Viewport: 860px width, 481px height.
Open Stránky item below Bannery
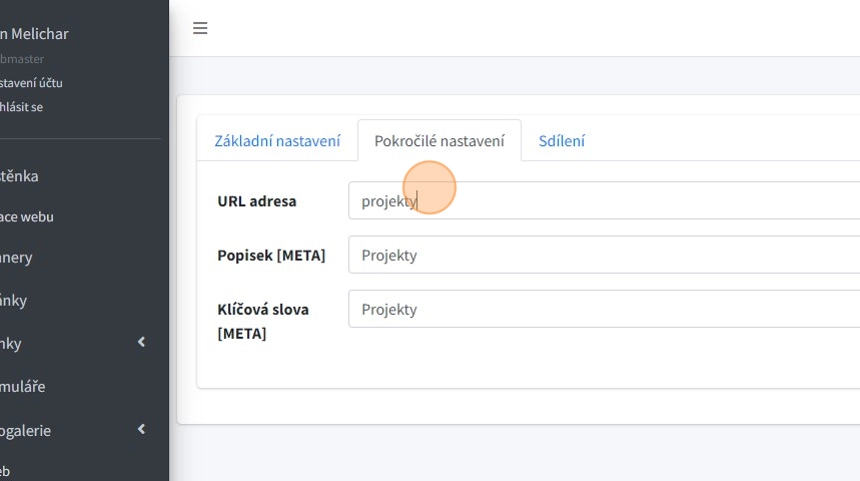(14, 300)
